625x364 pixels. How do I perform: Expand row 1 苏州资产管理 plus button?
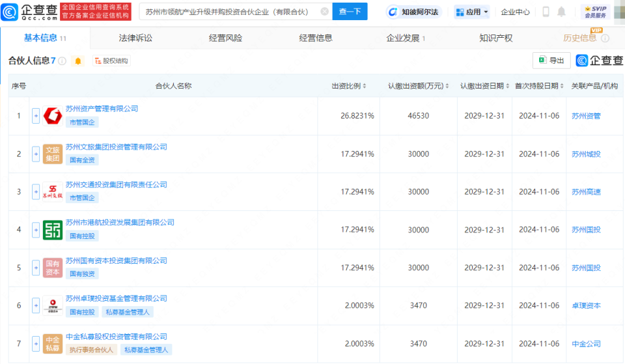[x=36, y=116]
